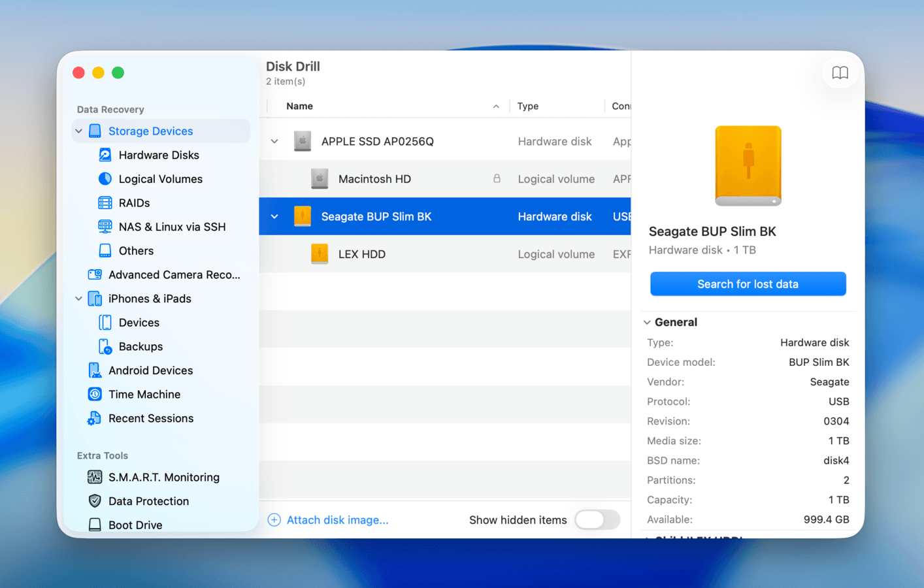Click Boot Drive label
Viewport: 924px width, 588px height.
point(135,525)
